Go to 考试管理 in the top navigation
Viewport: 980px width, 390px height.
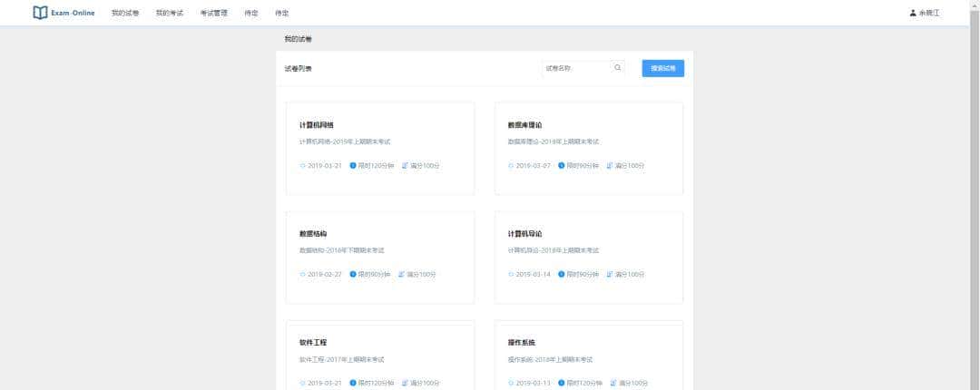tap(213, 14)
